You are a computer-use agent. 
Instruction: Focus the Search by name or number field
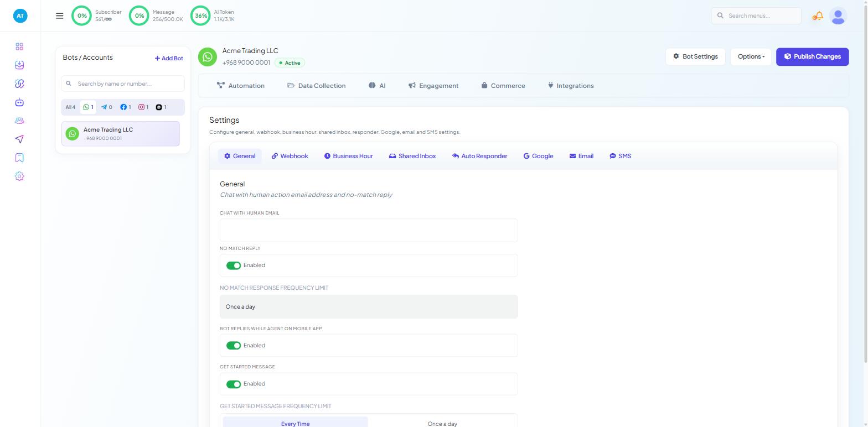(123, 84)
